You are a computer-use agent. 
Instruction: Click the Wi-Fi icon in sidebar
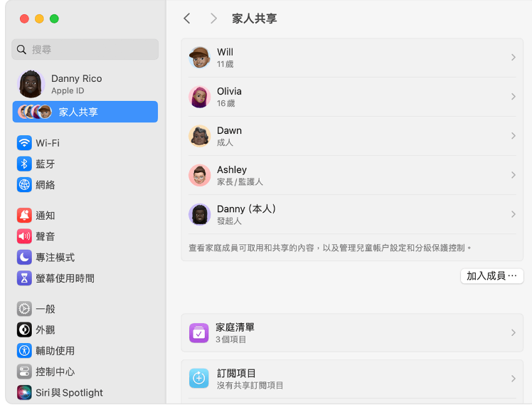coord(25,143)
